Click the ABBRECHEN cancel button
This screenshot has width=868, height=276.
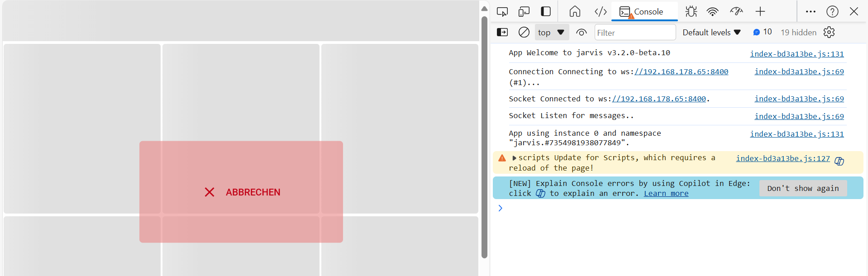click(x=241, y=192)
